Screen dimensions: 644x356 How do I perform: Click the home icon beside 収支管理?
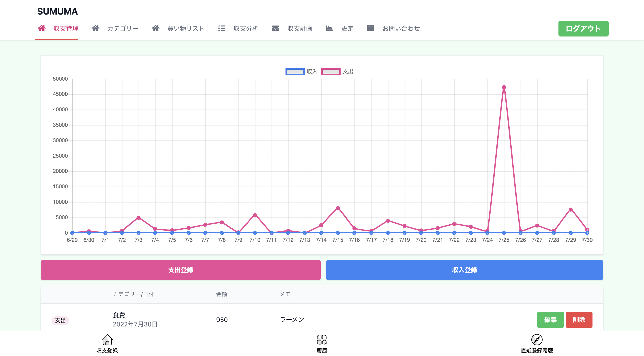click(x=41, y=28)
